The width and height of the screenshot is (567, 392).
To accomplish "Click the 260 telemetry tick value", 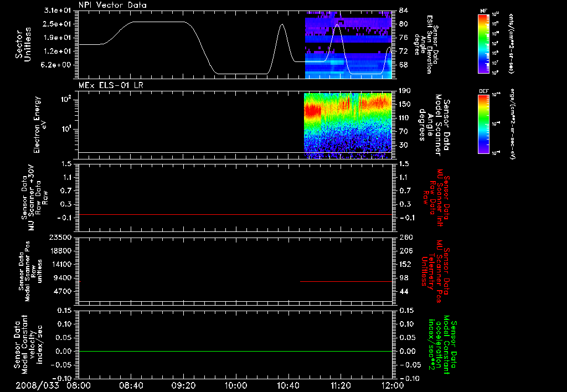I will pyautogui.click(x=405, y=237).
